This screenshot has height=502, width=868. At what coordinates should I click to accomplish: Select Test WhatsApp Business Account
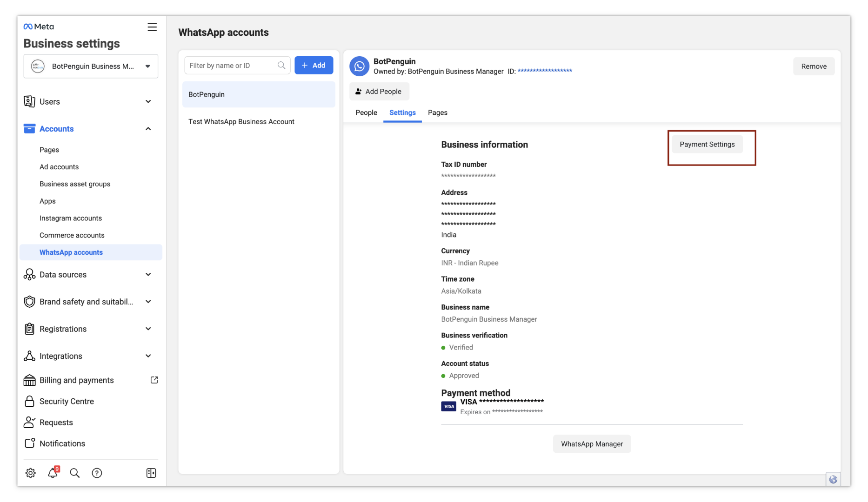pyautogui.click(x=259, y=122)
